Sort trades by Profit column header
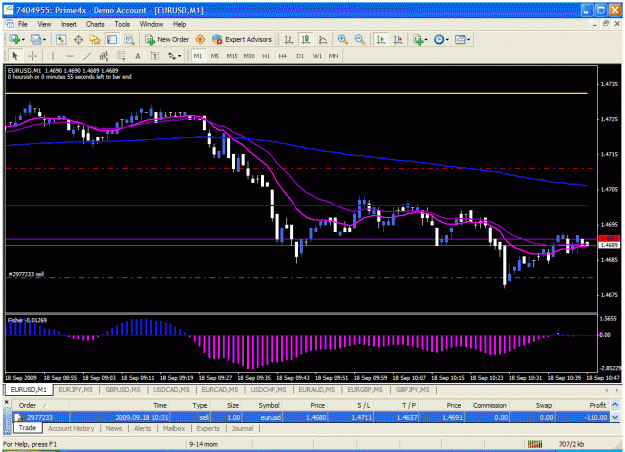The image size is (625, 452). point(582,405)
